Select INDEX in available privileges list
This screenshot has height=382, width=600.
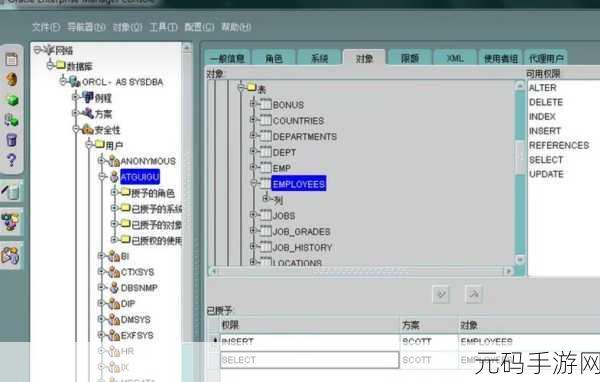pos(542,116)
